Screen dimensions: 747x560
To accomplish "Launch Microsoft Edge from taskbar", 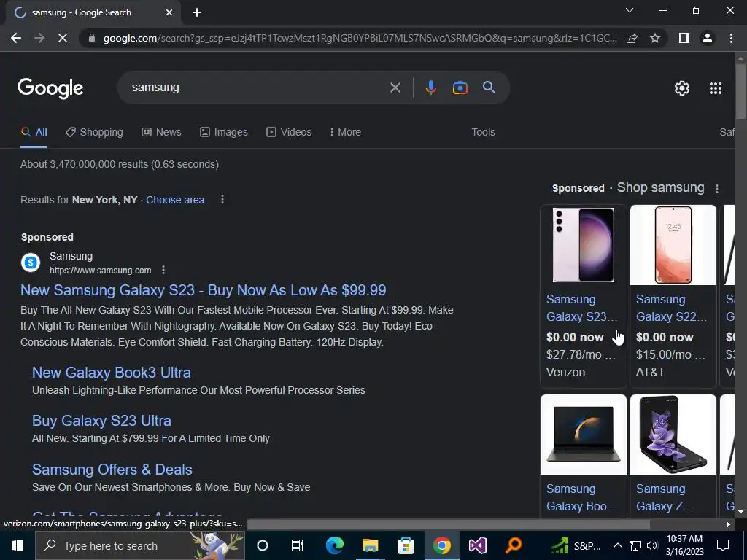I will point(334,545).
